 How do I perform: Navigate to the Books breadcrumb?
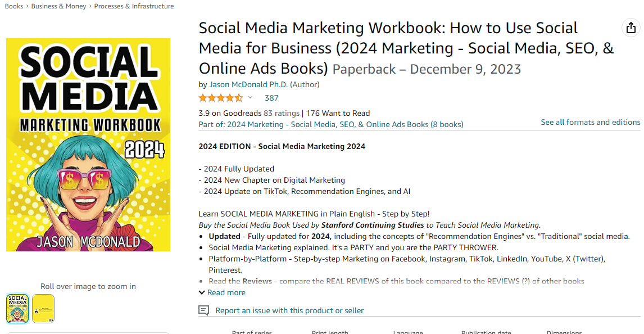[x=13, y=6]
